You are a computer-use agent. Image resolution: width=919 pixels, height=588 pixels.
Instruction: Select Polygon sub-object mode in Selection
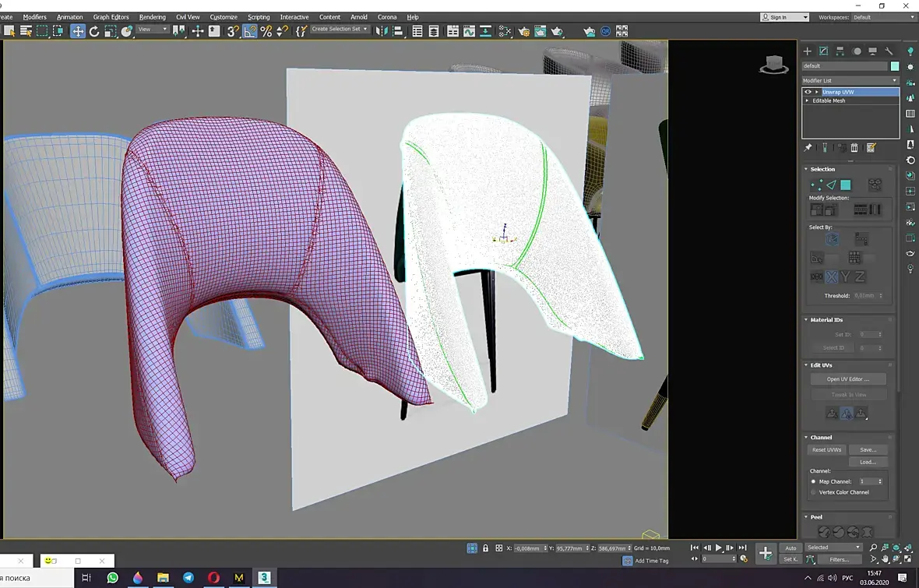point(846,185)
